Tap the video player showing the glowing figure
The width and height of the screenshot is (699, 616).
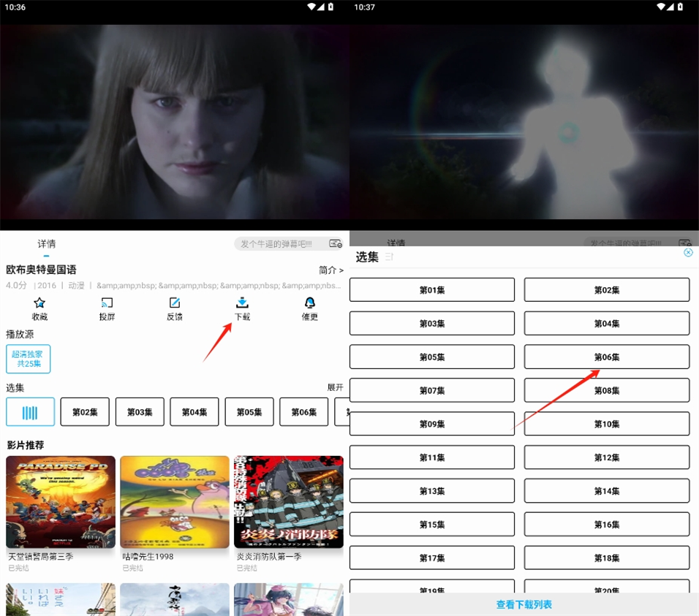tap(524, 121)
